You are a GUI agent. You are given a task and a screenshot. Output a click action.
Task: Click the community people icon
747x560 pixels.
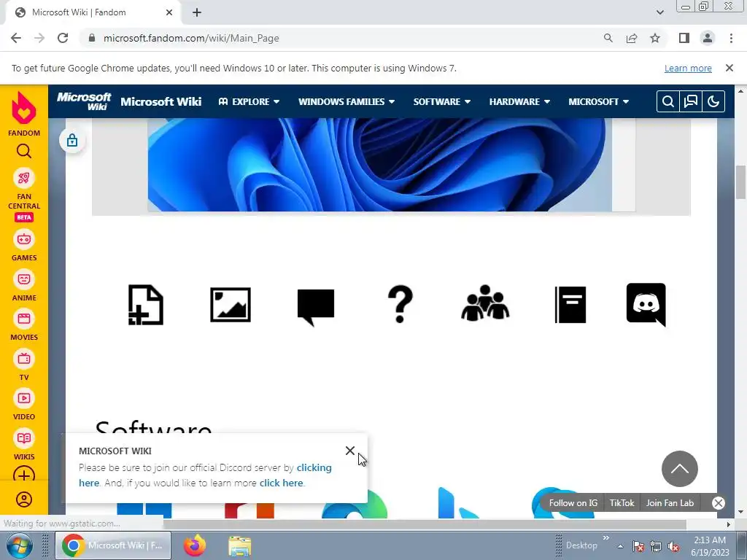point(485,303)
